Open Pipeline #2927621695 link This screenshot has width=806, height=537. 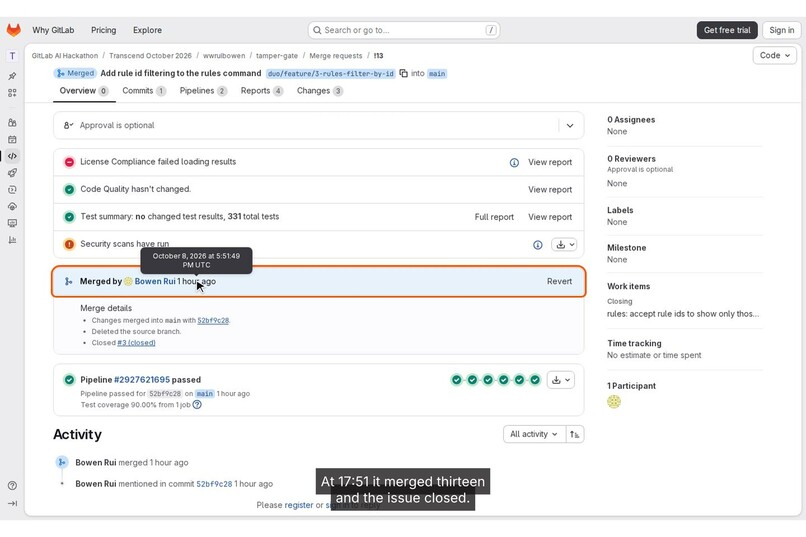point(142,380)
